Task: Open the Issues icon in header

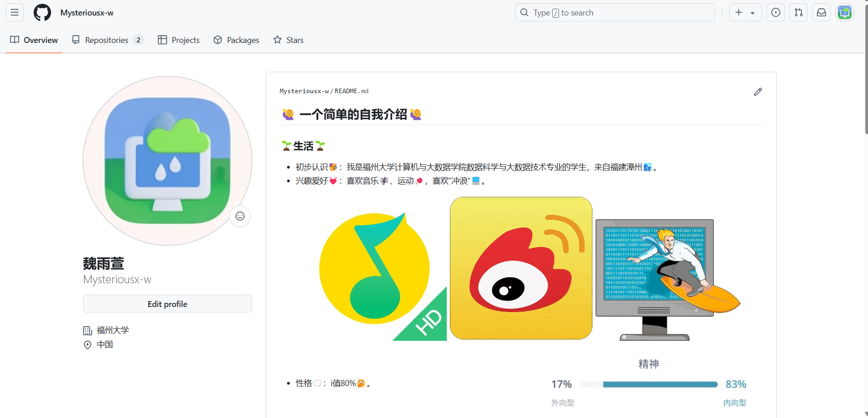Action: pos(776,12)
